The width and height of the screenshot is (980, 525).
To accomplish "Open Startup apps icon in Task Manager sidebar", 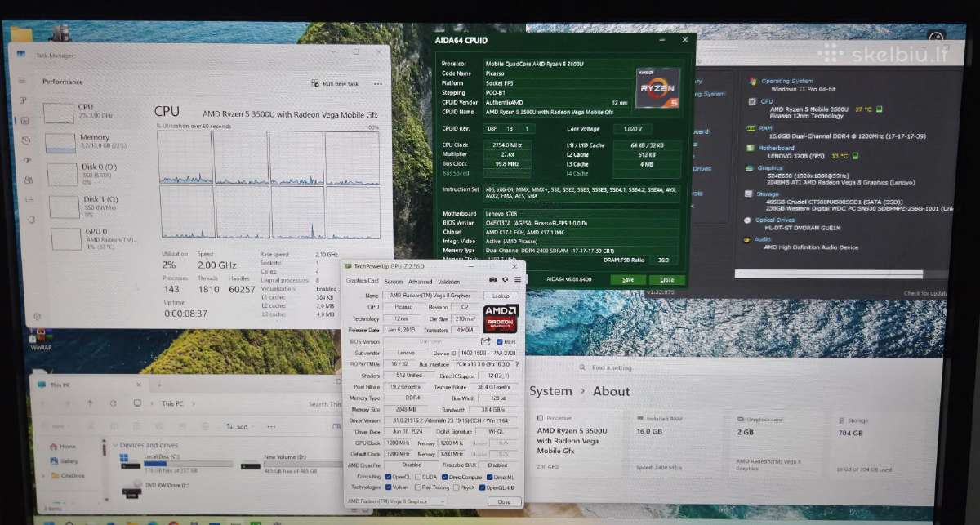I will click(27, 160).
